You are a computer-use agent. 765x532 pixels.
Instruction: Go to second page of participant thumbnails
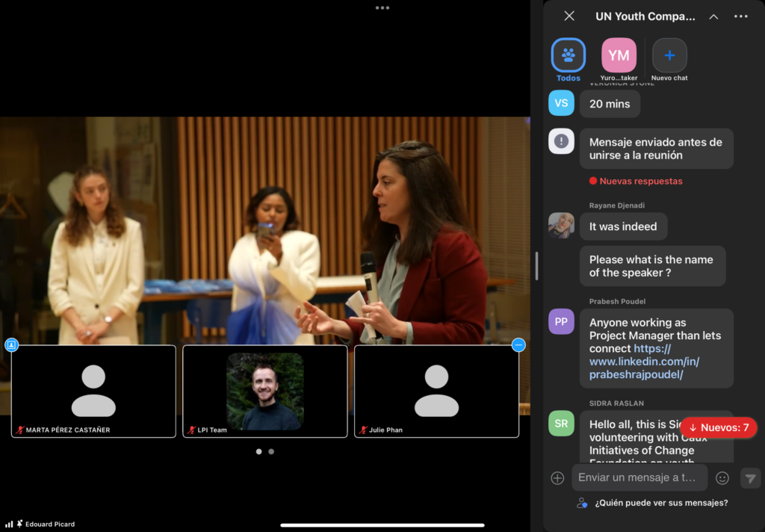(271, 451)
